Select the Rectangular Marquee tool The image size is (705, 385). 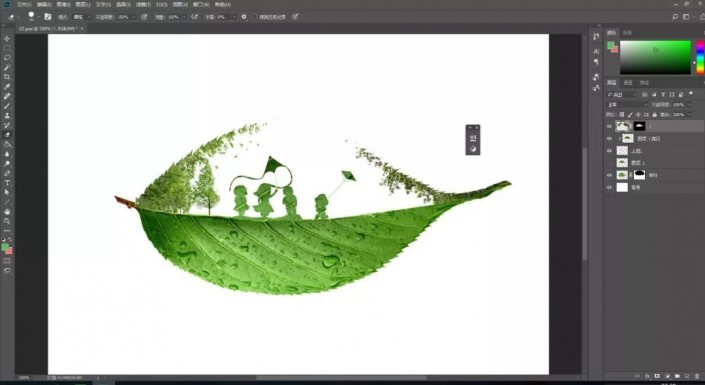pyautogui.click(x=7, y=48)
